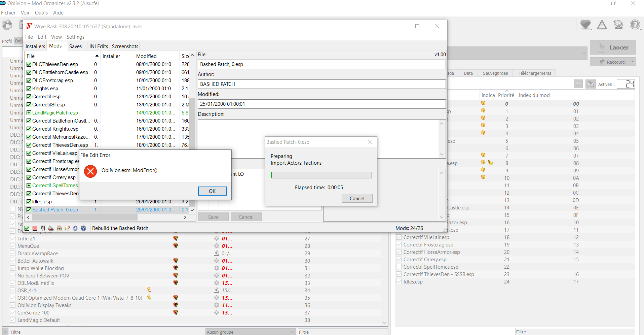Toggle the Bashed Patch, 0.esp checkbox
This screenshot has height=335, width=644.
[29, 210]
